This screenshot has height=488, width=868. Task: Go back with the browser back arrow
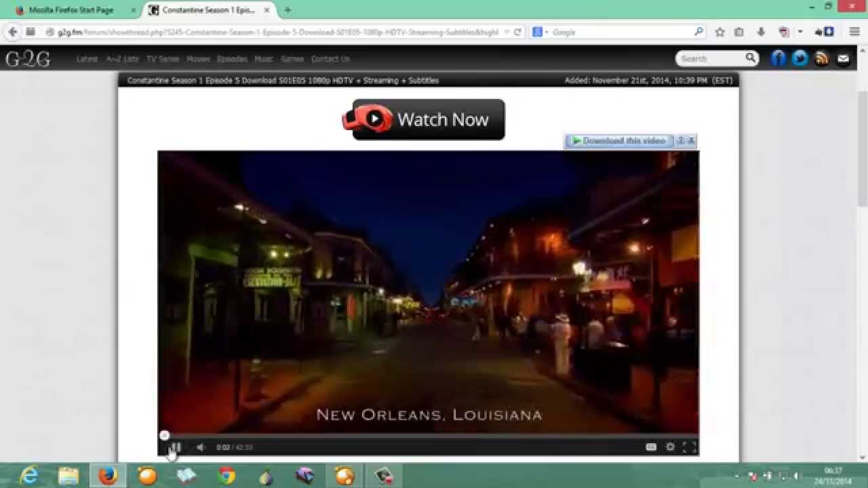coord(12,32)
